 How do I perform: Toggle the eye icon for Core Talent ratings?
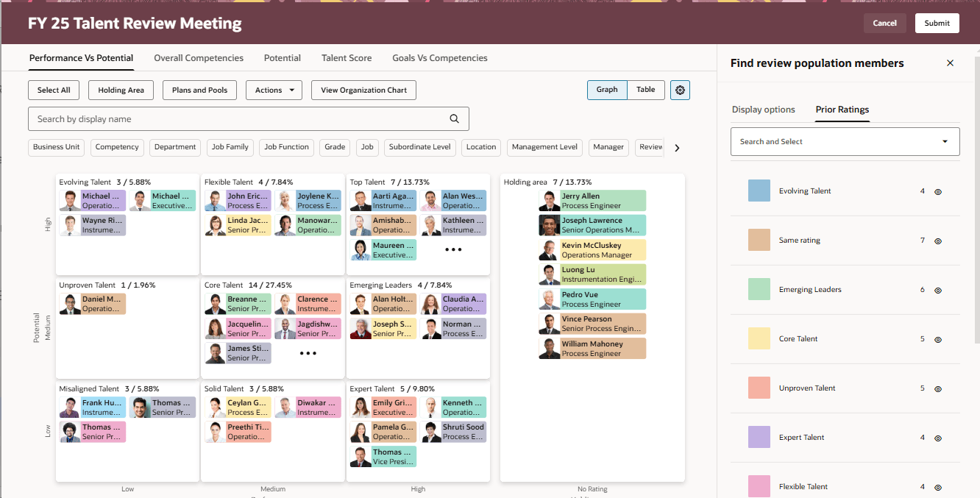coord(937,339)
